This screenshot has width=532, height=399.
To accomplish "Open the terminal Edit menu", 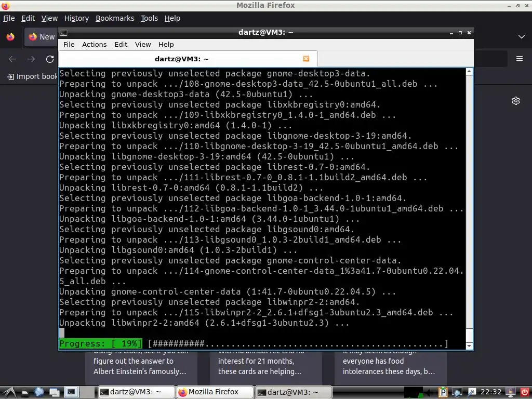I will pos(121,45).
